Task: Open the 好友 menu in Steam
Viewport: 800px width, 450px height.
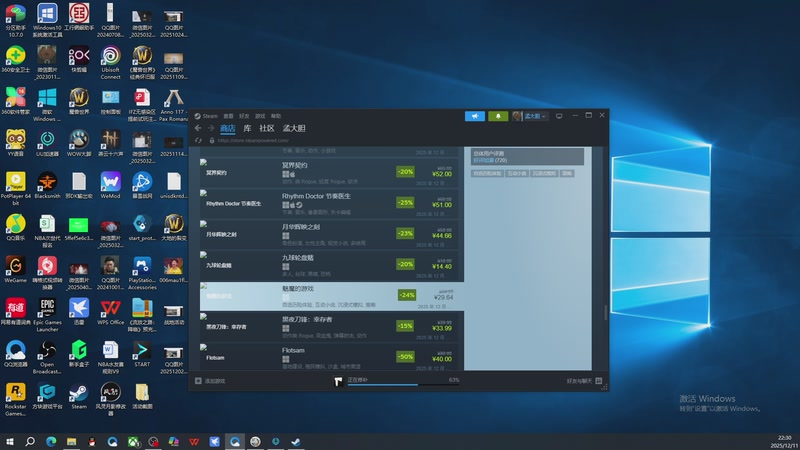Action: click(244, 116)
